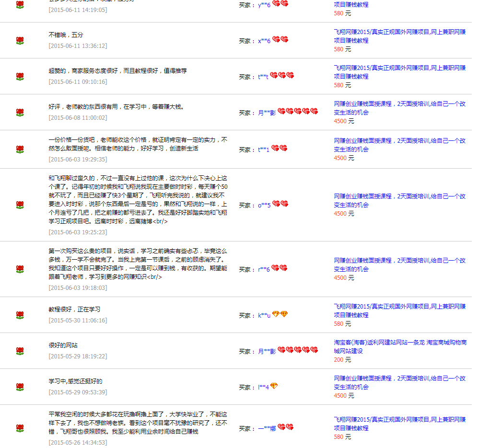The width and height of the screenshot is (479, 448).
Task: Click the timestamp 2015-06-08 11:00:02
Action: 78,117
